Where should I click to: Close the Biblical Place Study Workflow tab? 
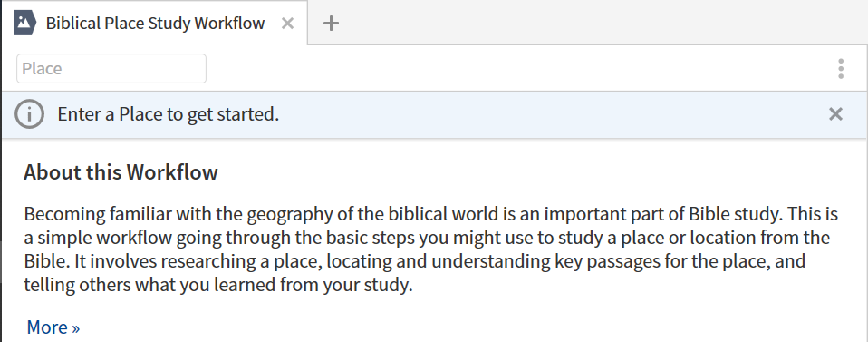tap(287, 24)
